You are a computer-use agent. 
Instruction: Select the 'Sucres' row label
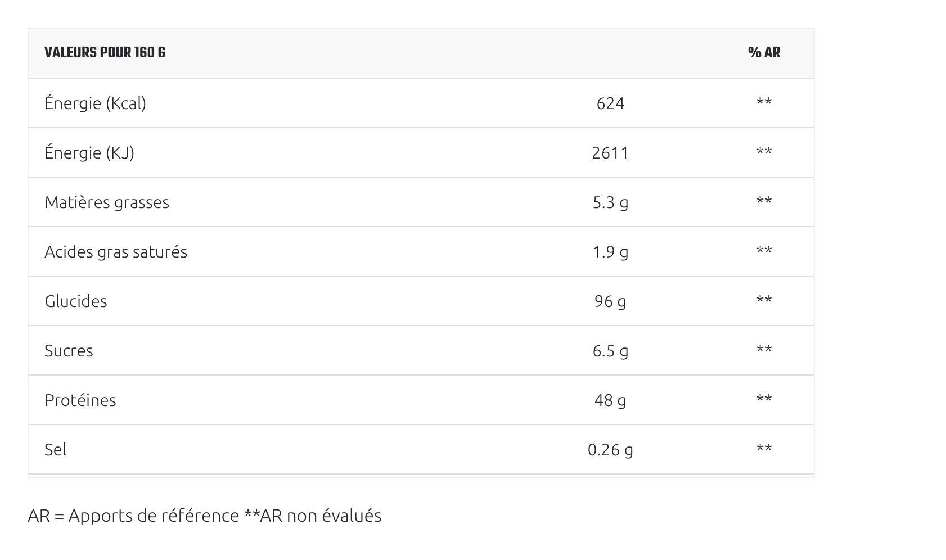pyautogui.click(x=69, y=351)
